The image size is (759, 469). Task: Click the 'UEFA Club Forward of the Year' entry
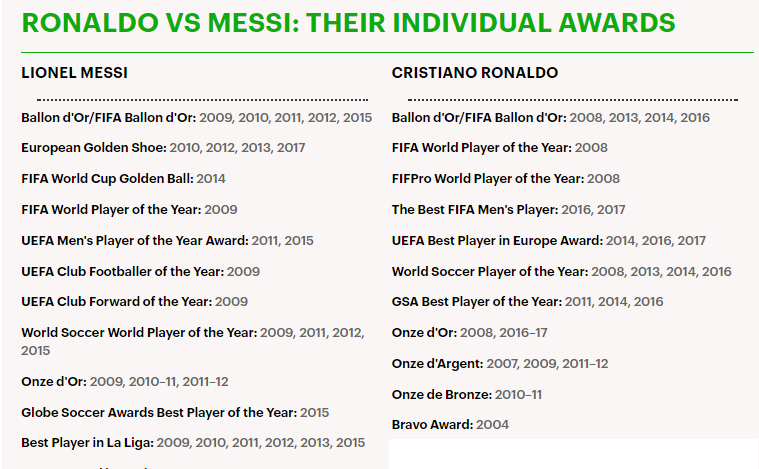coord(116,301)
